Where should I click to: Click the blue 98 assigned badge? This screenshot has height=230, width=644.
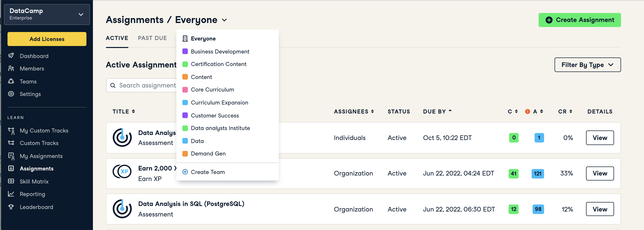(x=538, y=209)
